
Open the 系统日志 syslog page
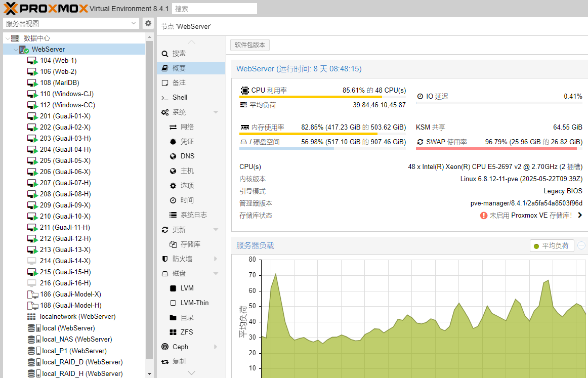tap(191, 215)
